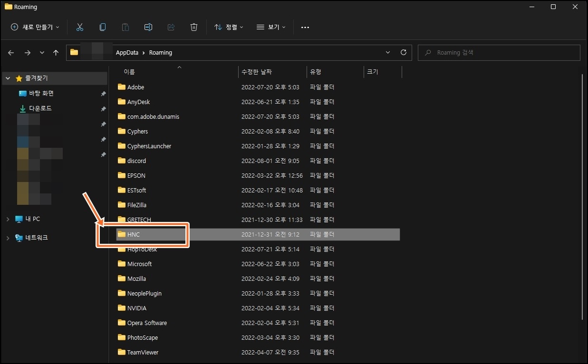Click in the Roaming 검색 search box

(x=499, y=52)
